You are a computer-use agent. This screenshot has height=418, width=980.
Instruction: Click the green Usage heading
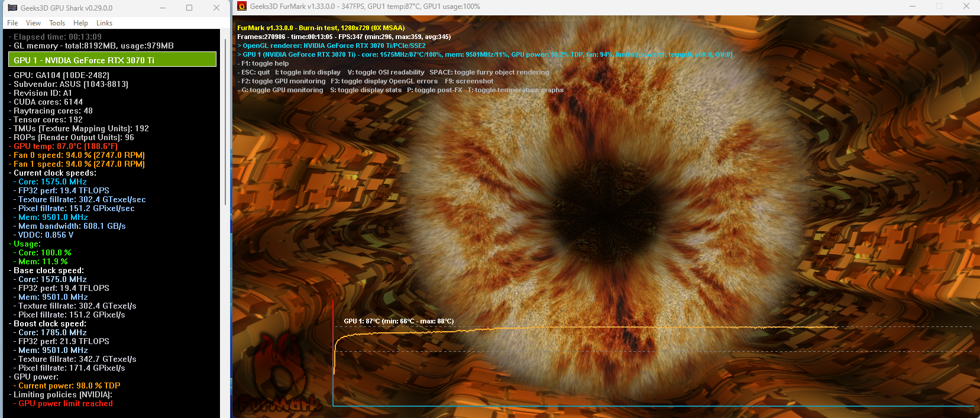[x=25, y=244]
